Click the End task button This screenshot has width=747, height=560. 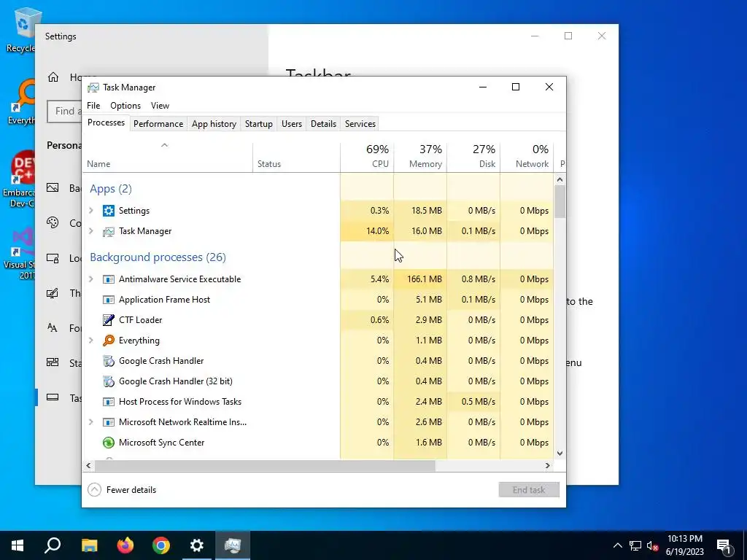point(529,490)
